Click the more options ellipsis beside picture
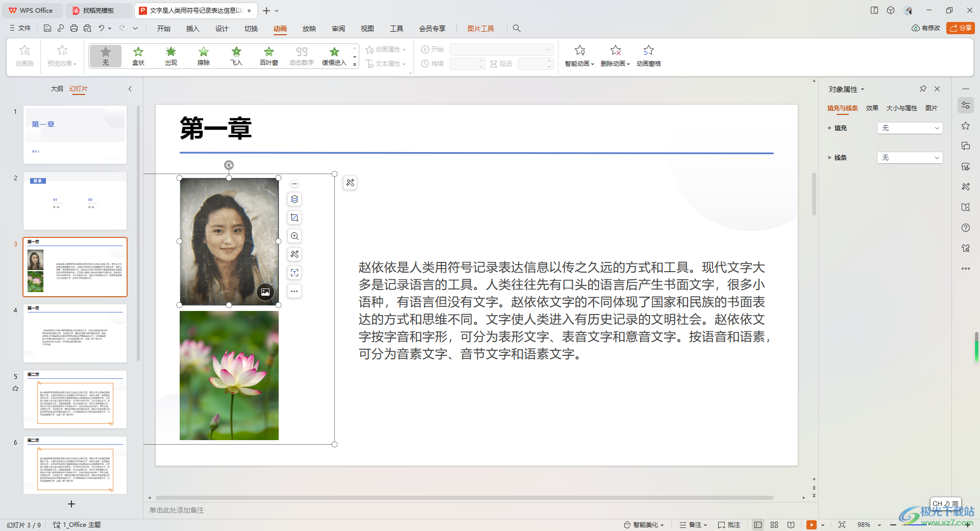 (x=295, y=291)
